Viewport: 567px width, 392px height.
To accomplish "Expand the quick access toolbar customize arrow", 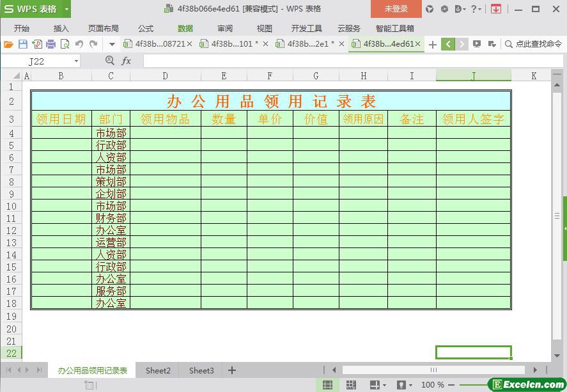I will 112,44.
